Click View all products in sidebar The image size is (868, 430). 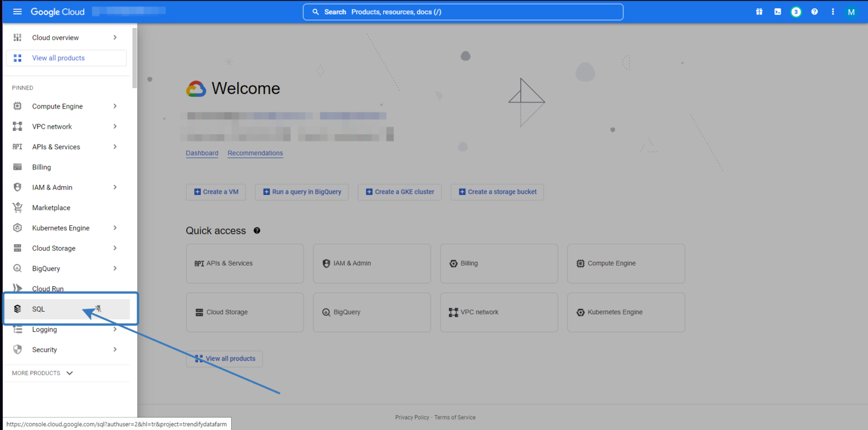coord(66,58)
